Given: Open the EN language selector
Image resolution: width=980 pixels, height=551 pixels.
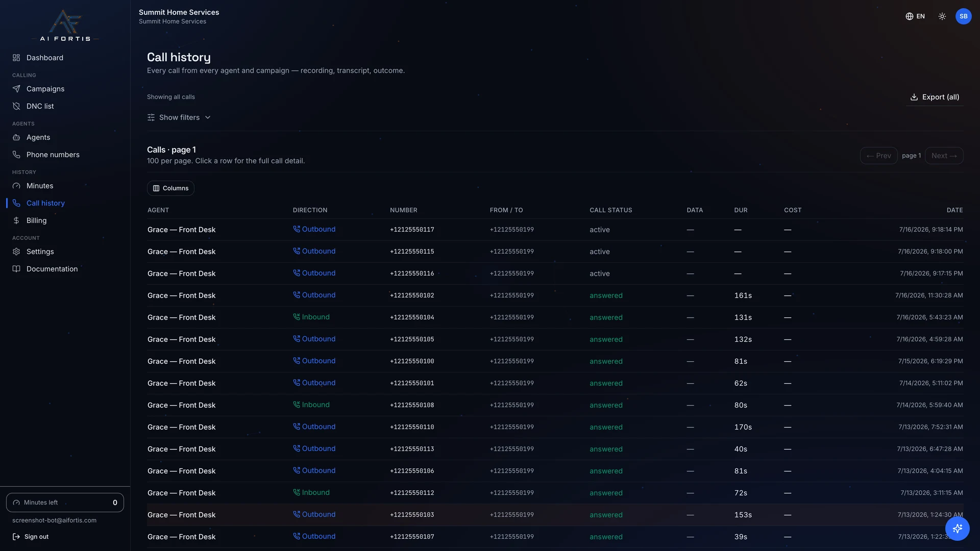Looking at the screenshot, I should click(915, 16).
